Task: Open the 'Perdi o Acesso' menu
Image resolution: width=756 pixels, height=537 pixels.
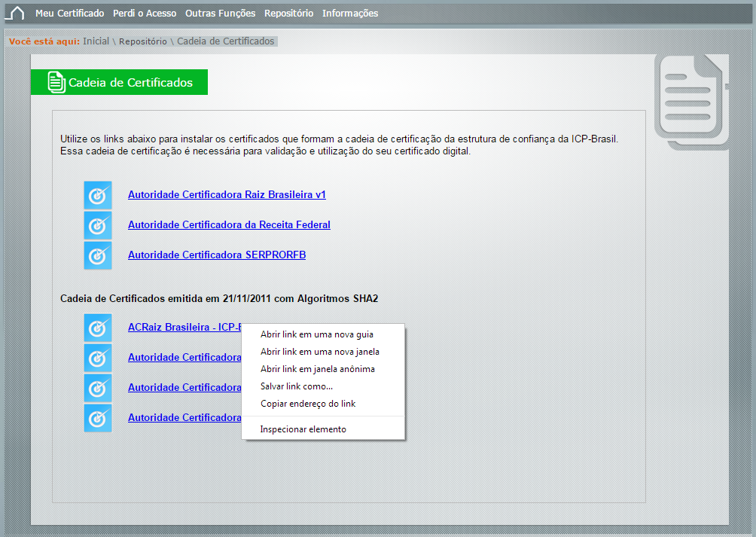Action: click(145, 14)
